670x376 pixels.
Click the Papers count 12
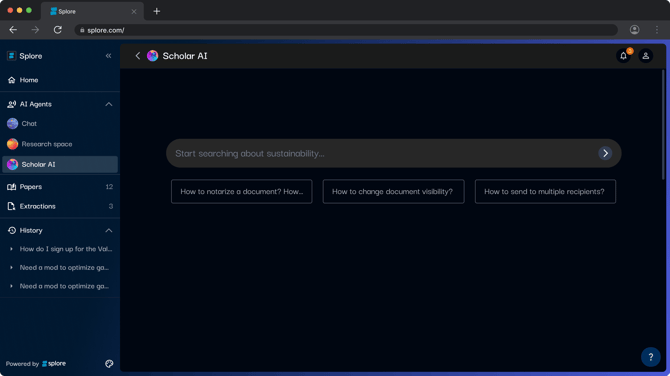pos(109,187)
